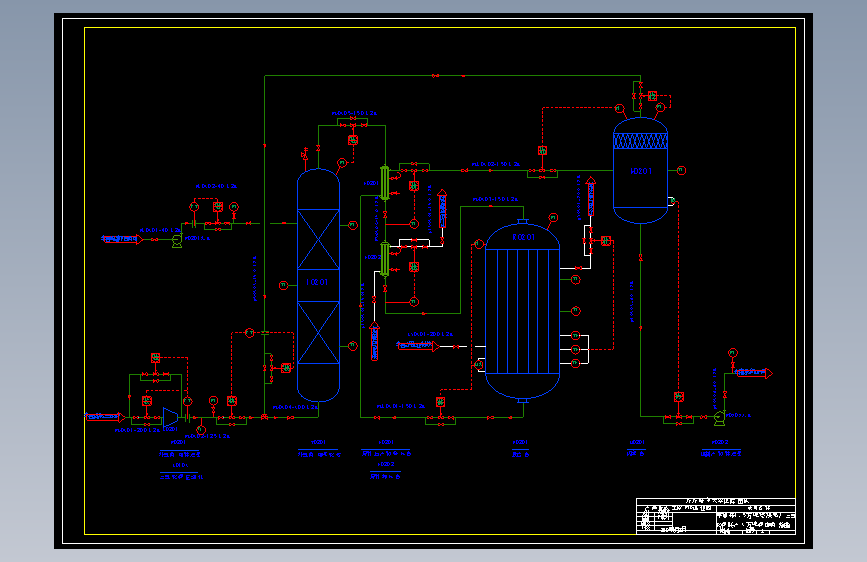The width and height of the screenshot is (867, 562).
Task: Select the level control valve box before pump P0202
Action: (x=679, y=397)
